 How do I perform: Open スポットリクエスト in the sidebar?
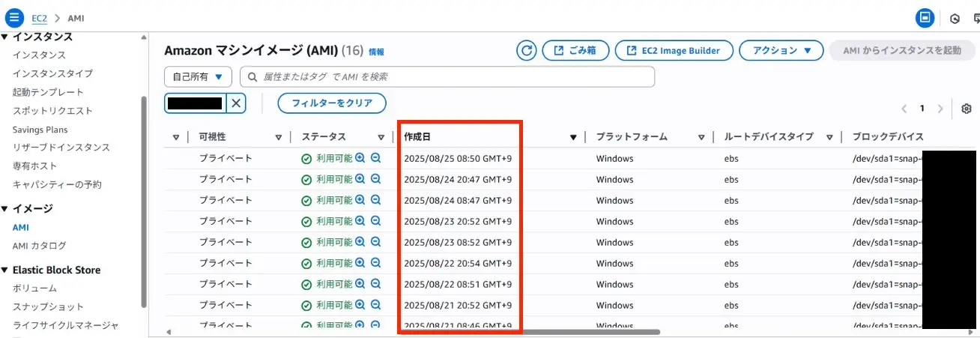coord(52,111)
